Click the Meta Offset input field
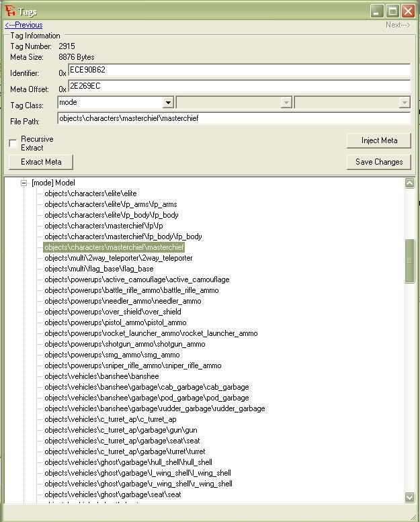This screenshot has width=420, height=522. 239,86
